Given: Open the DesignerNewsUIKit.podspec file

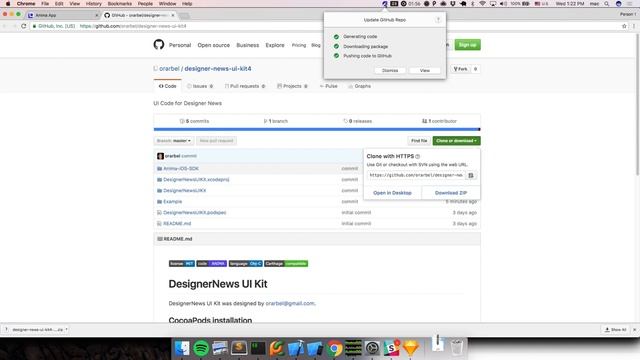Looking at the screenshot, I should pos(194,213).
